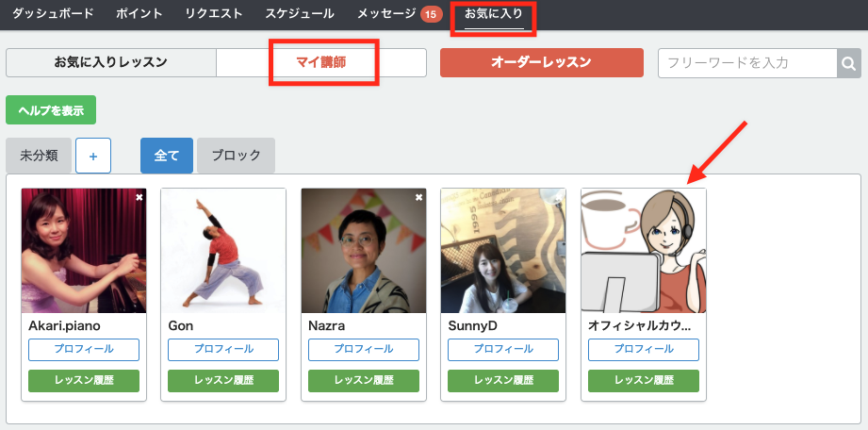Select the ブロック filter tab
This screenshot has width=868, height=430.
click(x=236, y=156)
